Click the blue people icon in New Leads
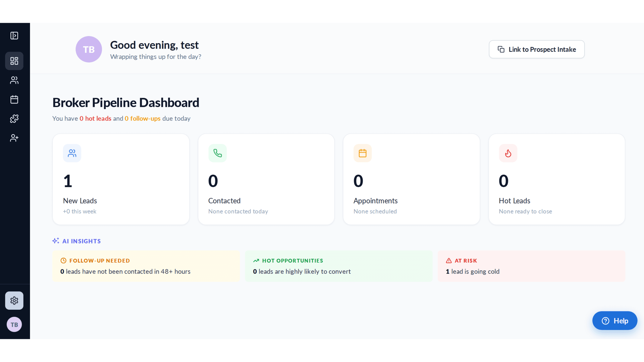644x362 pixels. tap(72, 153)
